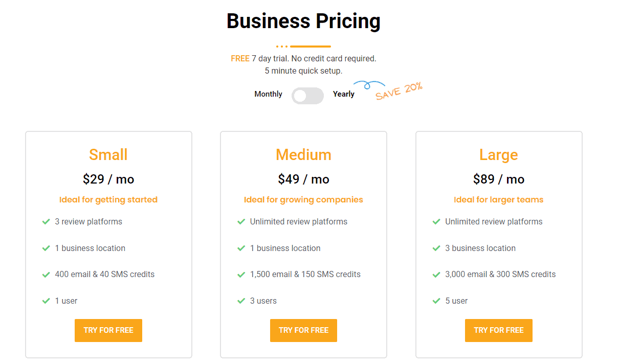
Task: Select the Yearly label
Action: tap(343, 94)
